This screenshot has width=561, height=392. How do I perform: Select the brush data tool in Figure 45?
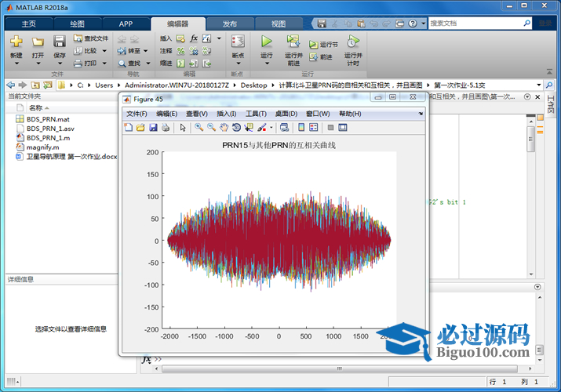point(262,128)
